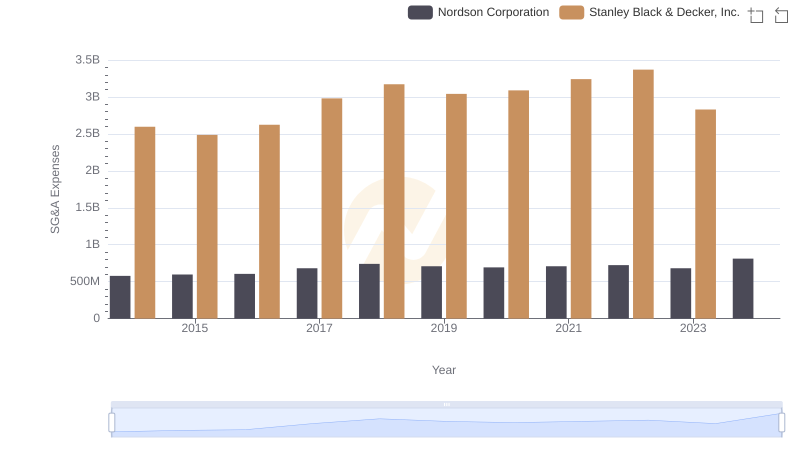Click the 2023 x-axis label

[693, 328]
